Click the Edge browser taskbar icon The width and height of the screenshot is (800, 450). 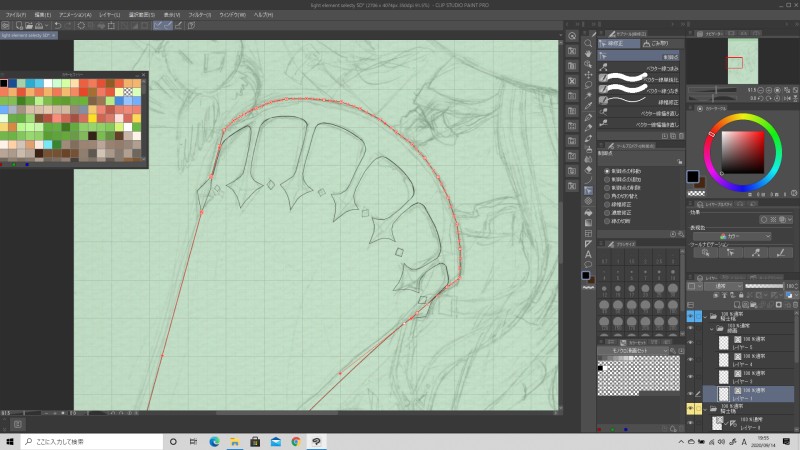214,441
